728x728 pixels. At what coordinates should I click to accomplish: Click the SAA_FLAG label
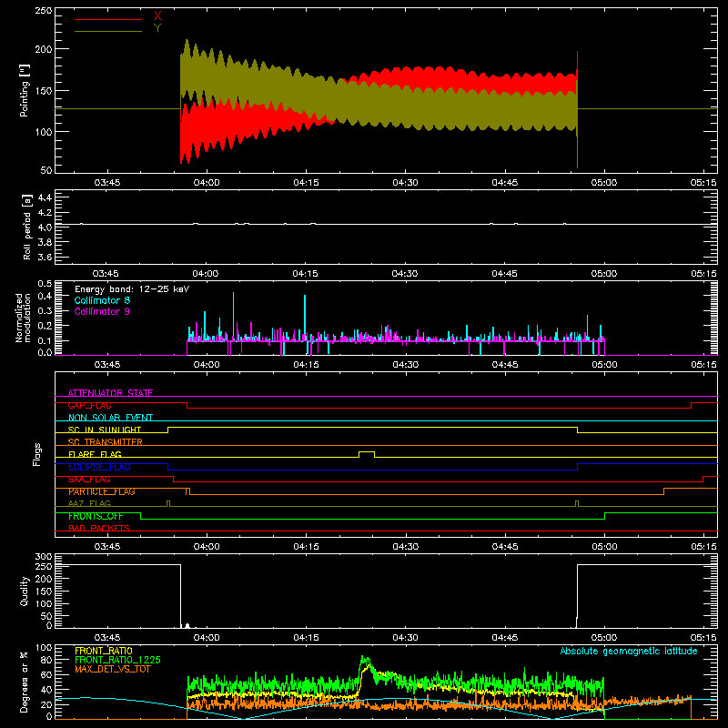pyautogui.click(x=89, y=480)
